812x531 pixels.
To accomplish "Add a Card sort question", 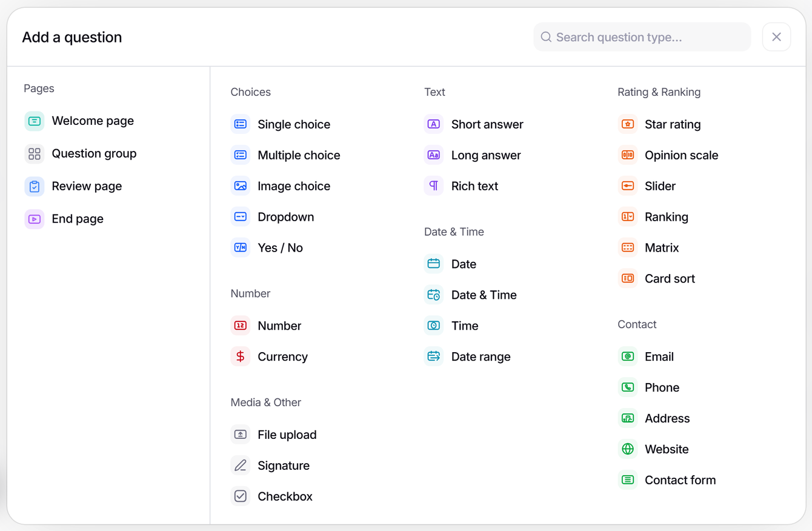I will tap(657, 279).
